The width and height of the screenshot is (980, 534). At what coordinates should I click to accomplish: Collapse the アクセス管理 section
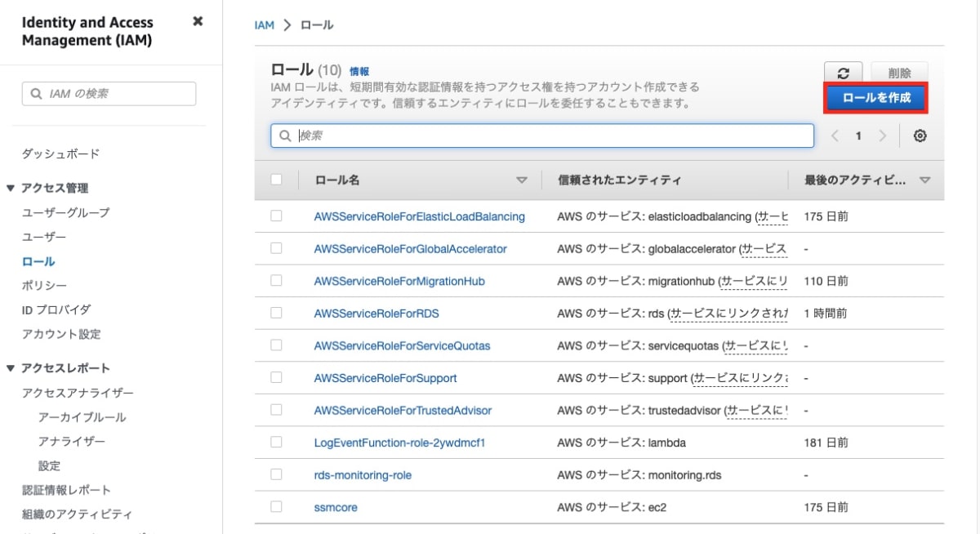coord(11,188)
